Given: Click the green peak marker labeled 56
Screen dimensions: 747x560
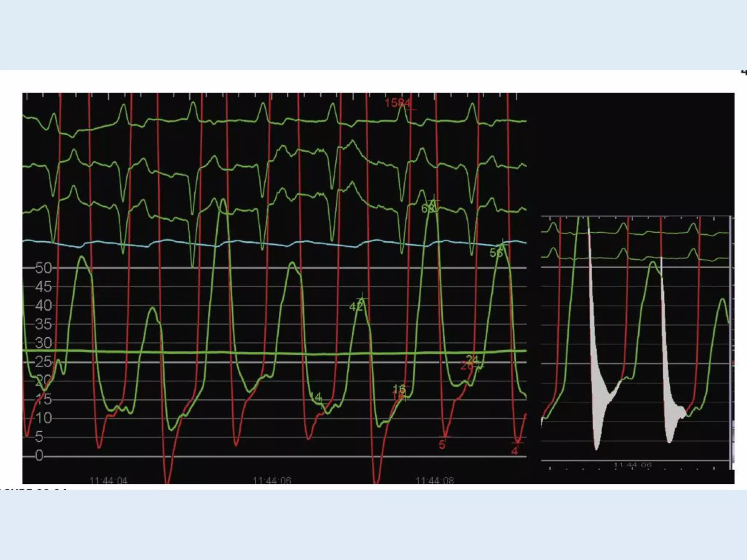Looking at the screenshot, I should click(496, 252).
